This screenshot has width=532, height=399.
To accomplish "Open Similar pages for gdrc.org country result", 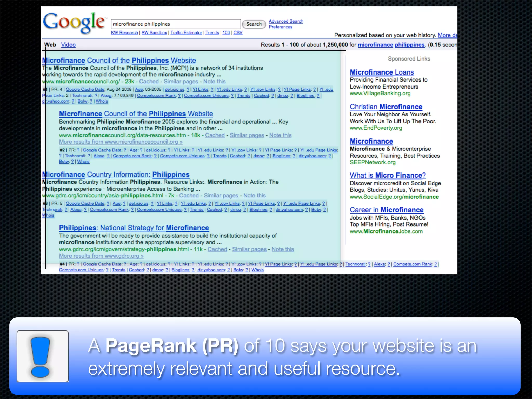I will coord(221,195).
